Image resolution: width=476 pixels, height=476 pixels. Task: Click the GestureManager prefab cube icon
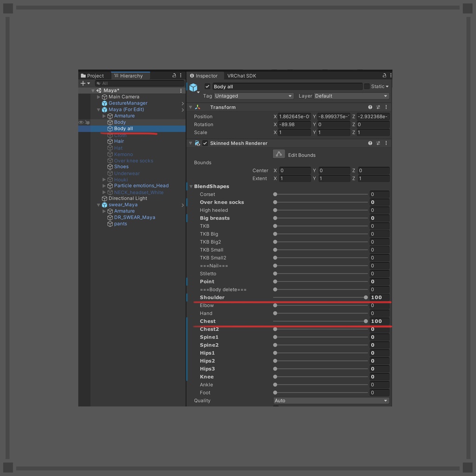105,103
